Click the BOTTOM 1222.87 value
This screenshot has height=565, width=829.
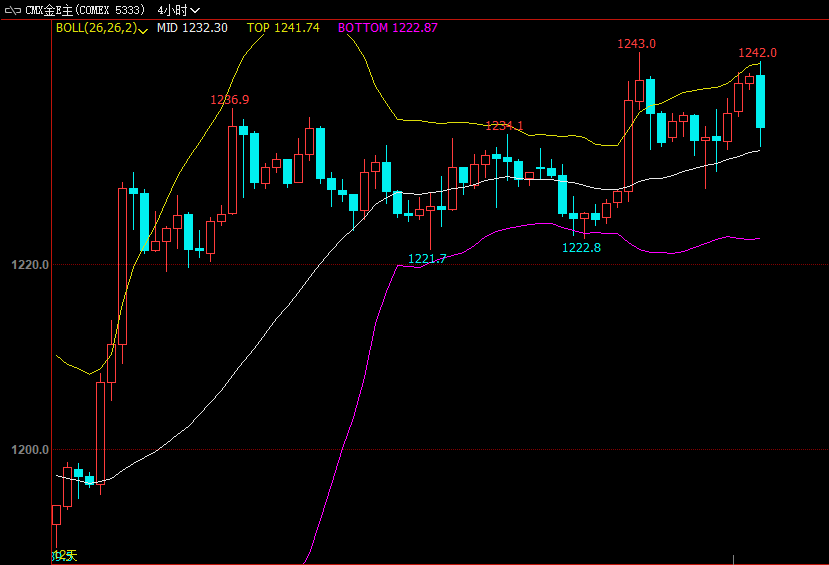pyautogui.click(x=388, y=28)
